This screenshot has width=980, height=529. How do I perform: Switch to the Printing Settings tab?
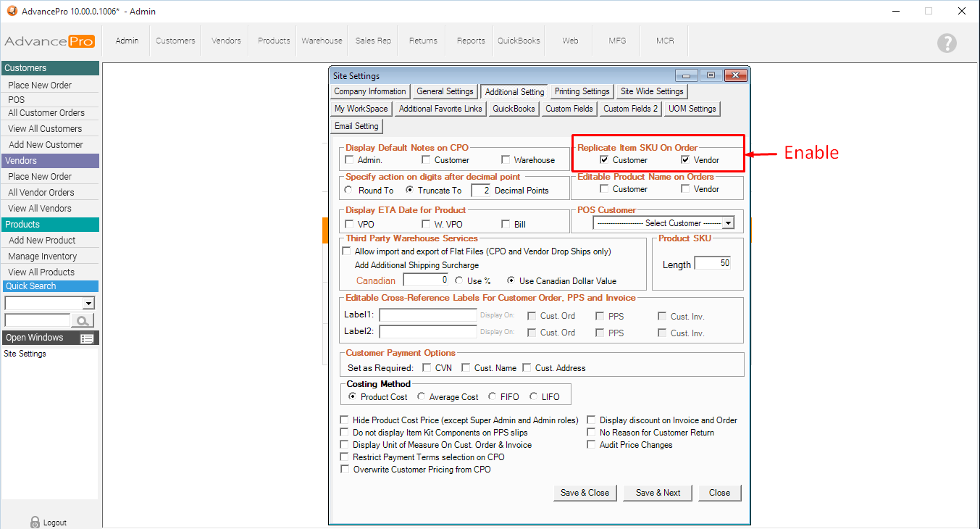pos(582,91)
